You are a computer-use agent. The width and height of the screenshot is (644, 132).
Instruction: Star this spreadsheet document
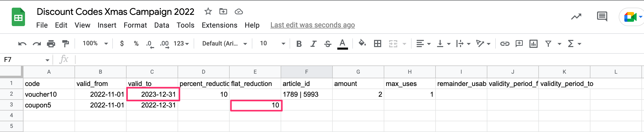(208, 12)
